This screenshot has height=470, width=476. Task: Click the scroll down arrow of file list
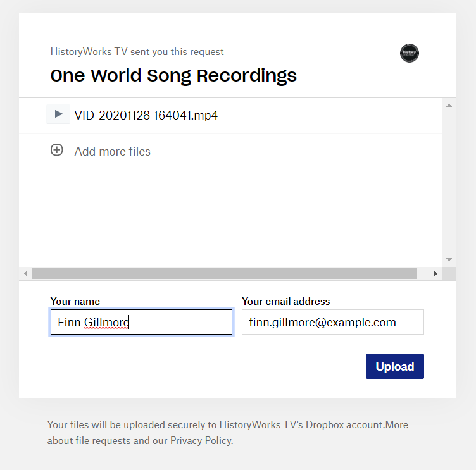[x=449, y=259]
